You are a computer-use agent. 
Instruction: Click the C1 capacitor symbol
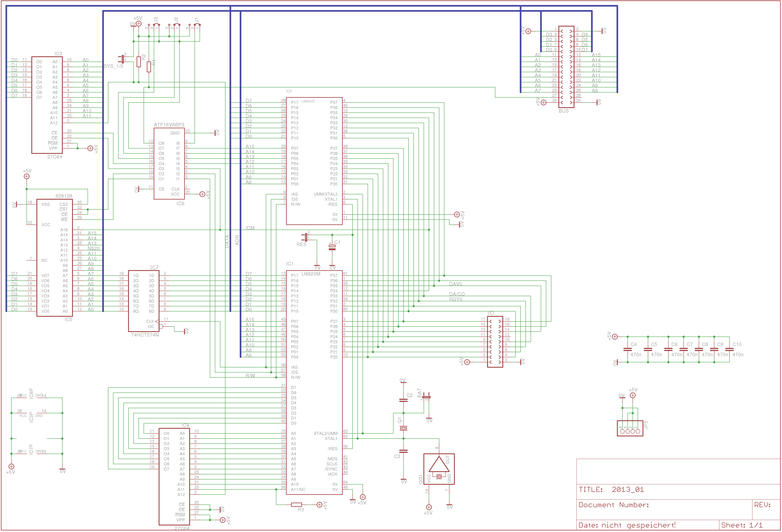click(x=332, y=247)
